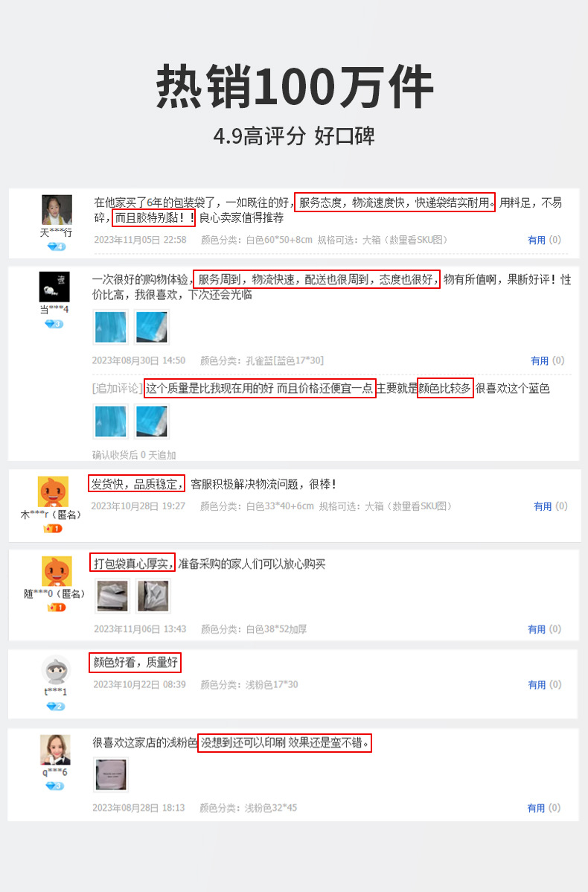Click diamond level badge under t***1

point(56,706)
